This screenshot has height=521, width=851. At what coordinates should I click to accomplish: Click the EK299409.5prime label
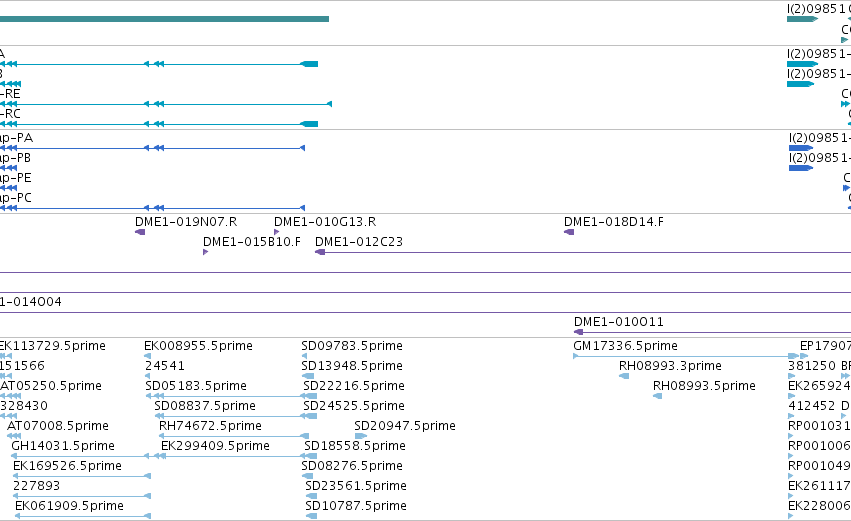point(215,446)
